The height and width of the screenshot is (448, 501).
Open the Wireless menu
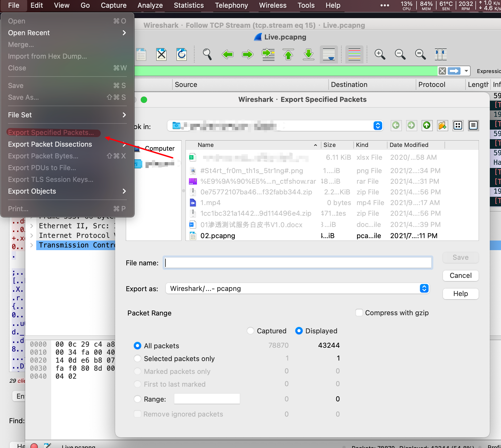click(x=273, y=5)
